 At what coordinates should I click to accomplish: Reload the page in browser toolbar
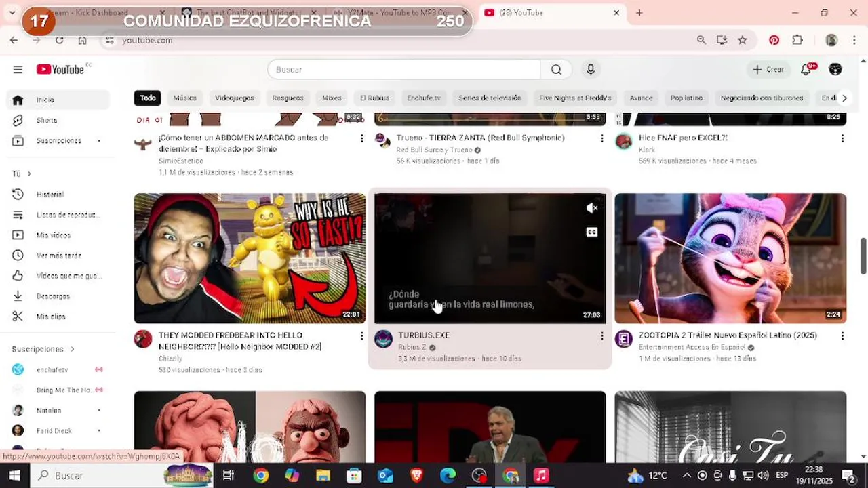[59, 40]
